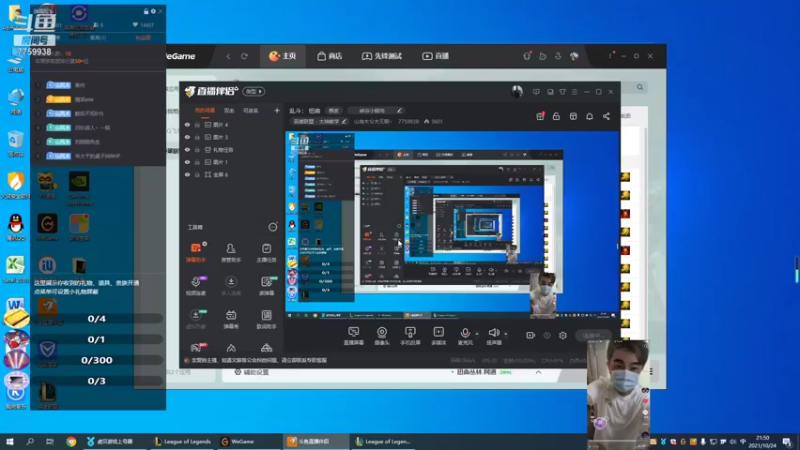The height and width of the screenshot is (450, 800).
Task: Click notification bell icon in streaming app
Action: pyautogui.click(x=589, y=116)
